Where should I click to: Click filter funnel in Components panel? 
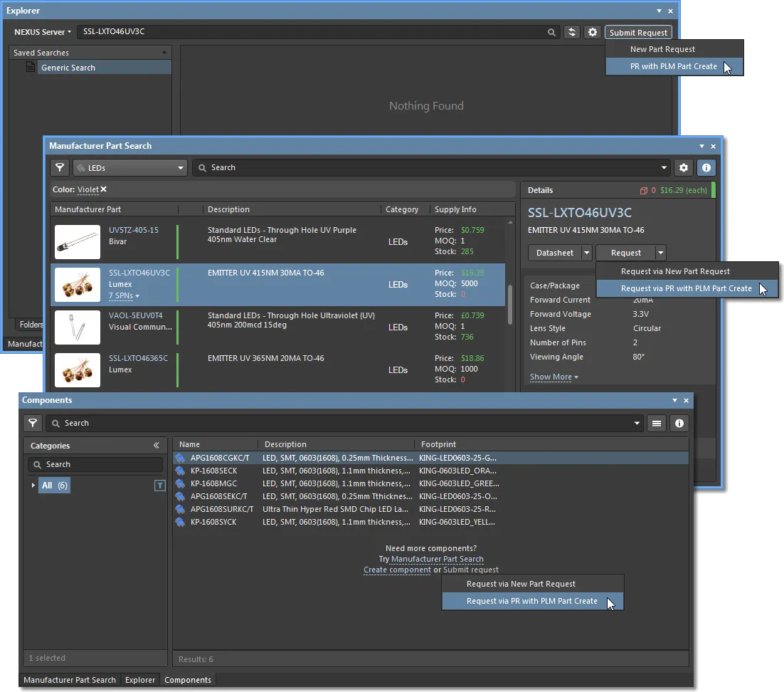(x=33, y=424)
